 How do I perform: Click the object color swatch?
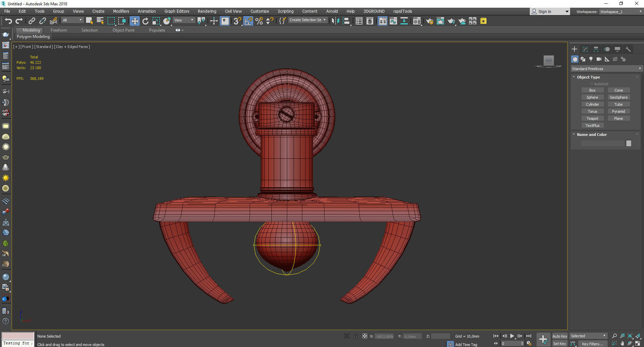coord(629,144)
